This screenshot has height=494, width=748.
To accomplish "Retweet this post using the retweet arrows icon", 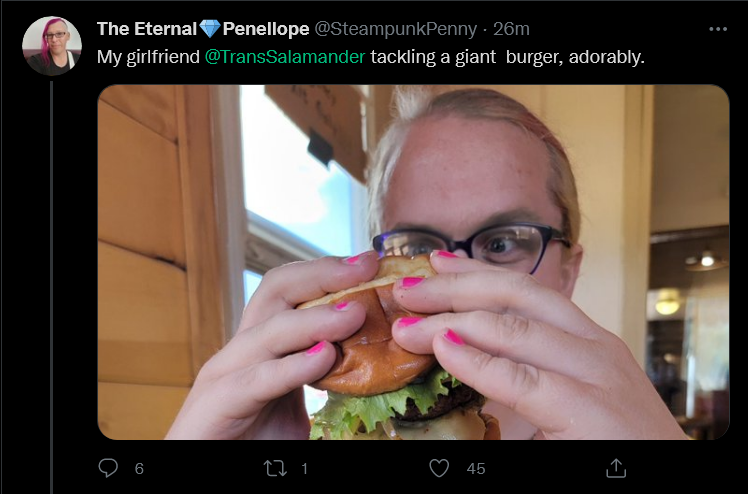I will 276,468.
